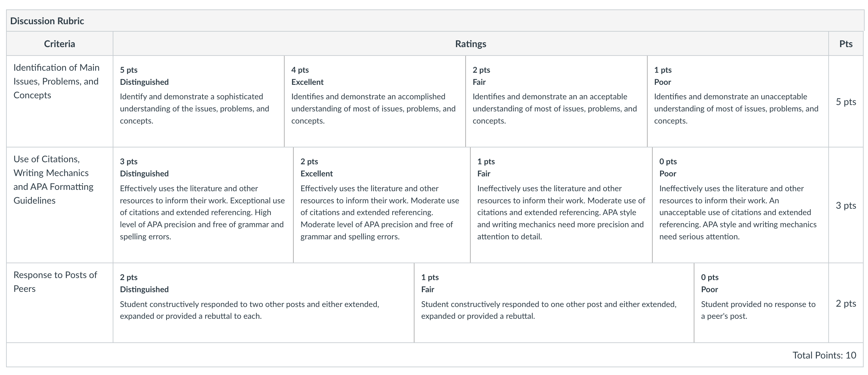Choose 2 pts Distinguished for peer responses
Image resolution: width=868 pixels, height=375 pixels.
point(263,303)
